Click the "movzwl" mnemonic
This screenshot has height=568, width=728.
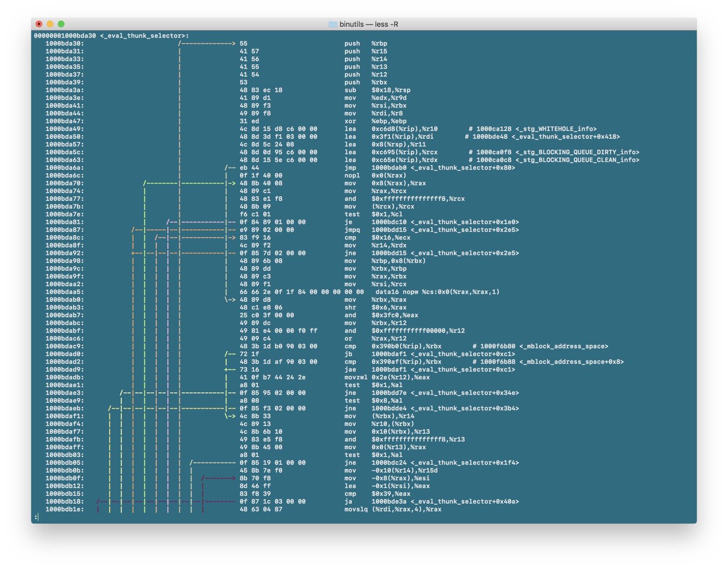click(x=356, y=377)
